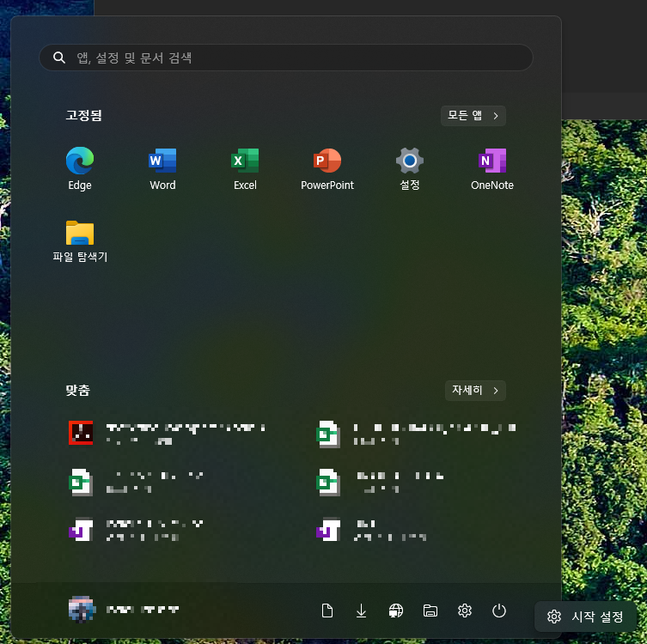647x644 pixels.
Task: Launch Word from pinned apps
Action: (x=162, y=168)
